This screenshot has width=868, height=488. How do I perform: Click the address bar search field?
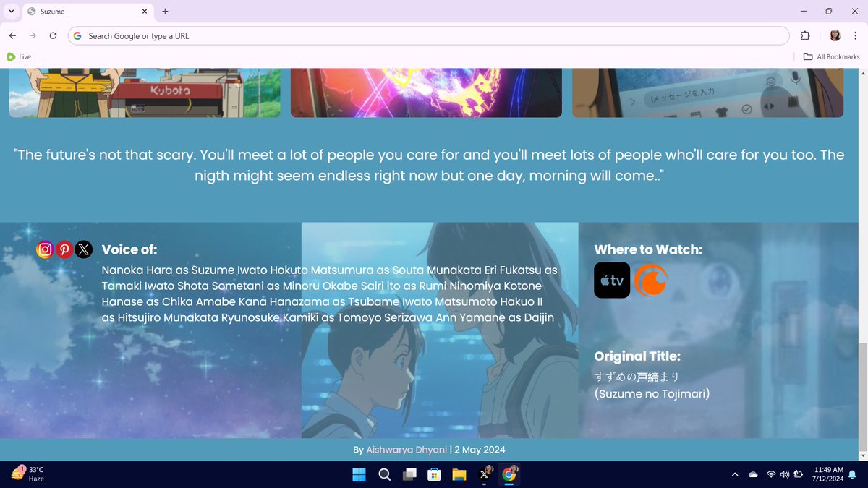(x=428, y=35)
